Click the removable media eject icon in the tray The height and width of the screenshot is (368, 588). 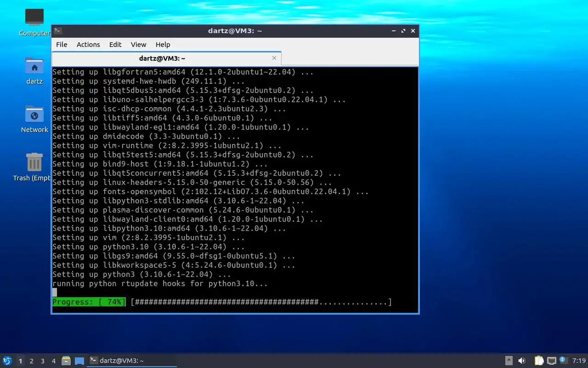pos(509,361)
